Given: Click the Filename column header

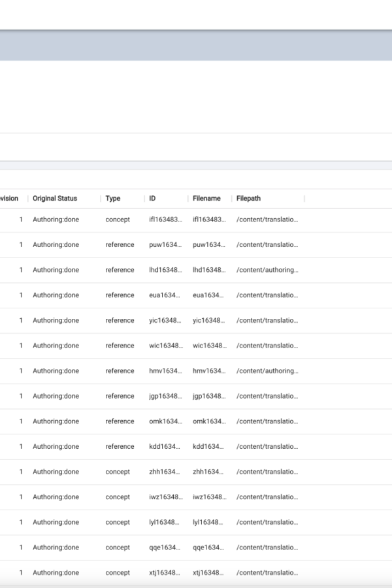Looking at the screenshot, I should 206,199.
